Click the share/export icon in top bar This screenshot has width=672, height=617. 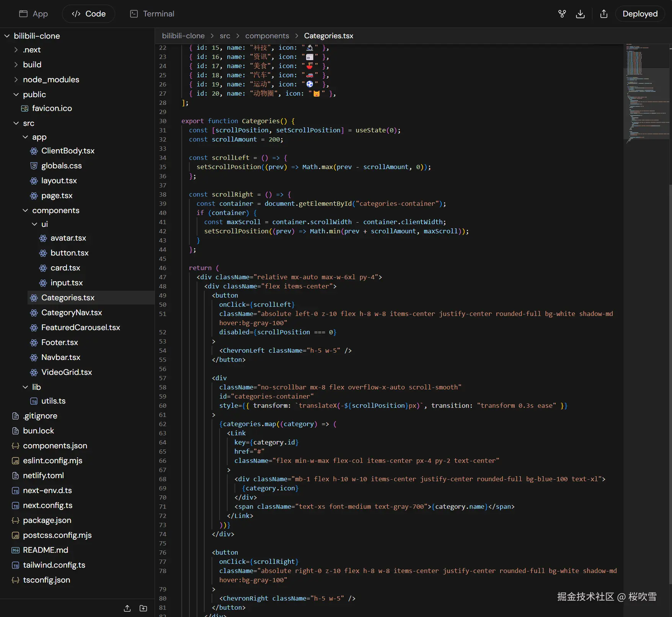tap(603, 14)
